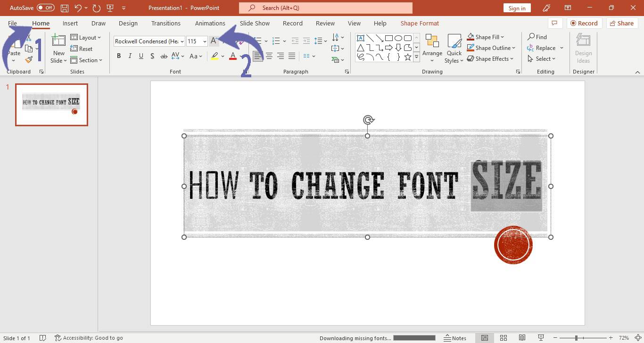Switch to Normal view in status bar
The width and height of the screenshot is (644, 343).
485,338
